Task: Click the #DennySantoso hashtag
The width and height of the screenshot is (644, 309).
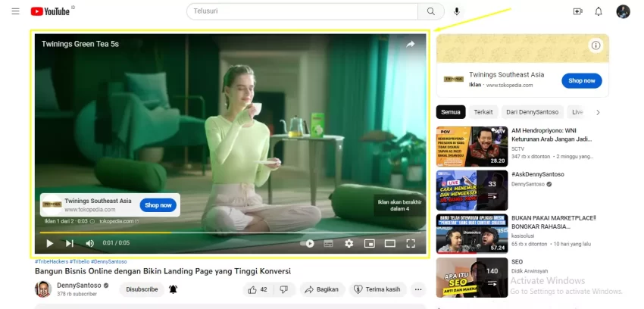Action: (x=109, y=261)
